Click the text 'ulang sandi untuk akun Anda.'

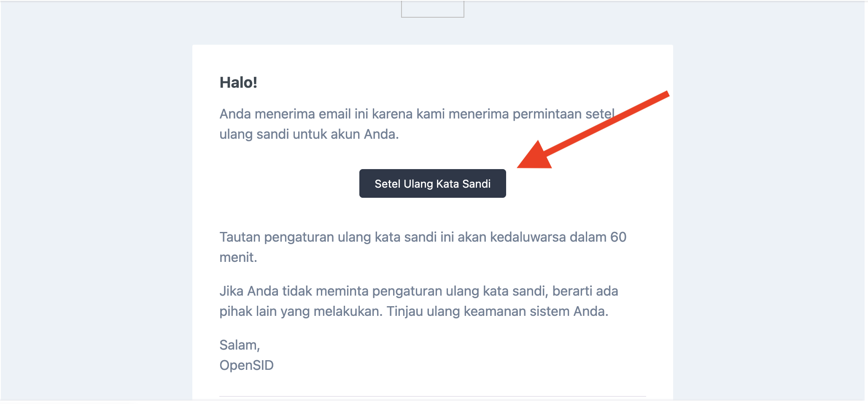(309, 134)
